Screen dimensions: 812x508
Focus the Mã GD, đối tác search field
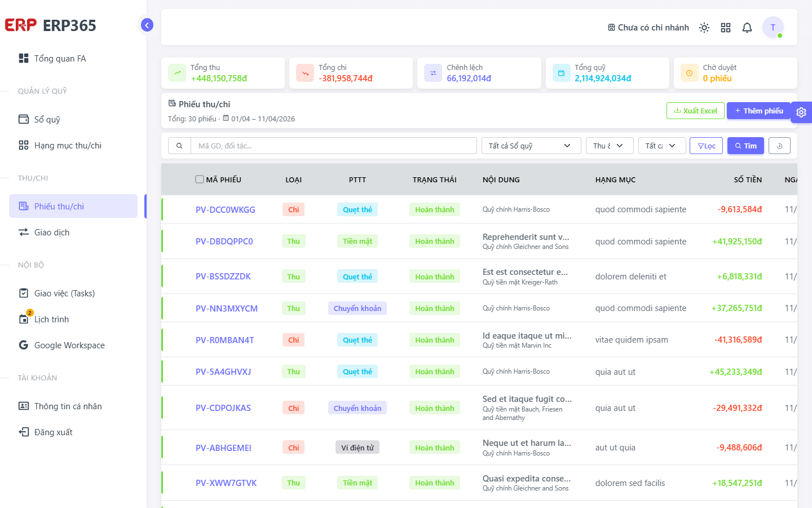pyautogui.click(x=334, y=146)
